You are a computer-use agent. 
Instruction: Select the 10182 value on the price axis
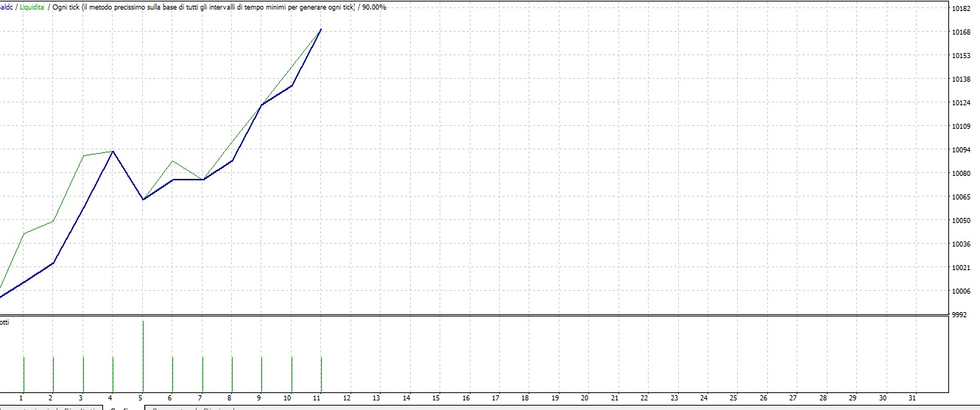pyautogui.click(x=962, y=9)
